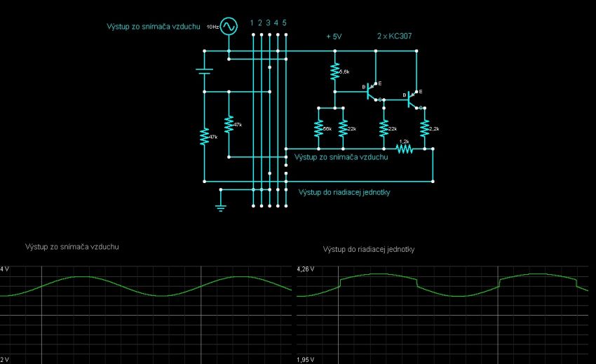Select the 5,6k resistor

point(334,72)
